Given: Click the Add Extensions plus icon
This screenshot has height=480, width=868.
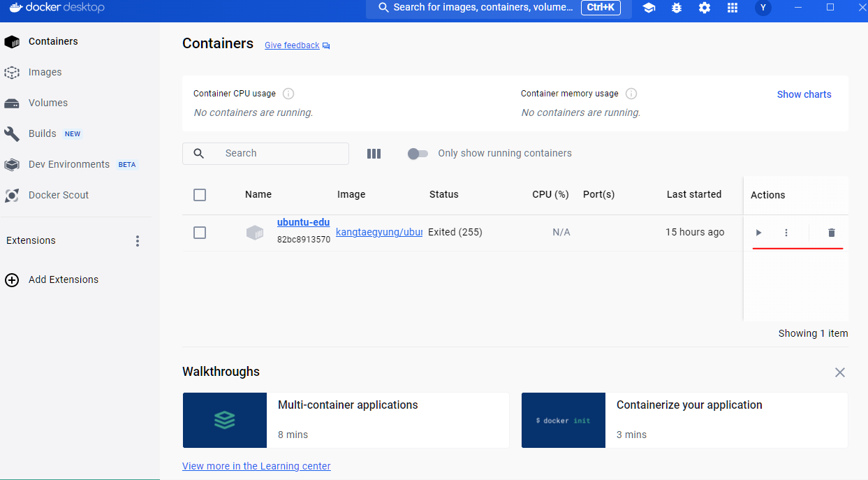Looking at the screenshot, I should (12, 280).
